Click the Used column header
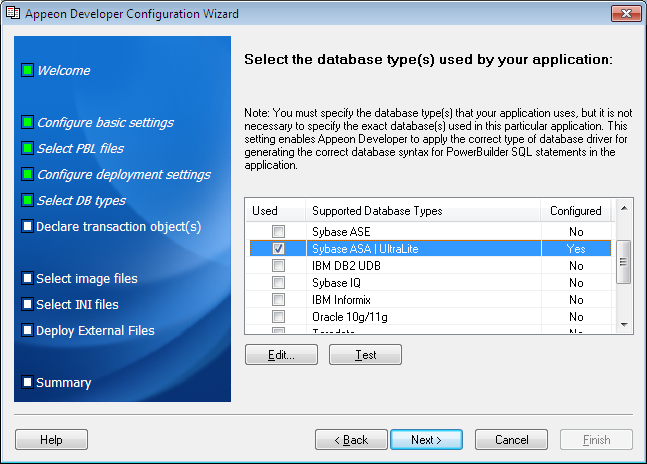Viewport: 647px width, 464px height. pos(276,211)
